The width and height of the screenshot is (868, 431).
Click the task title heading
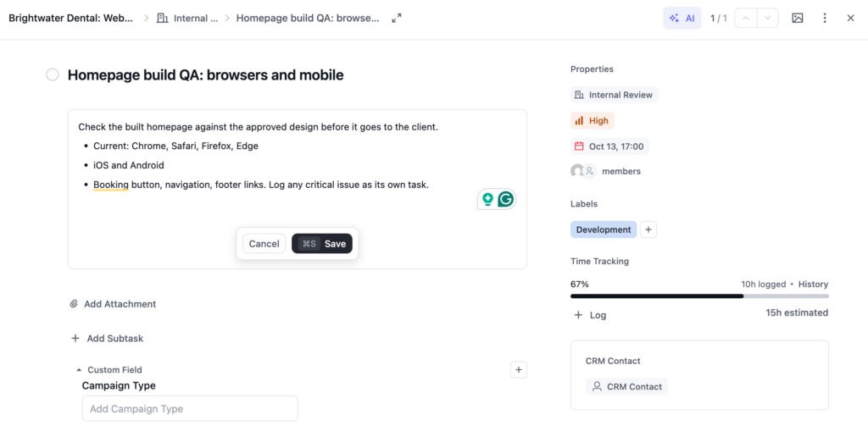pyautogui.click(x=205, y=75)
